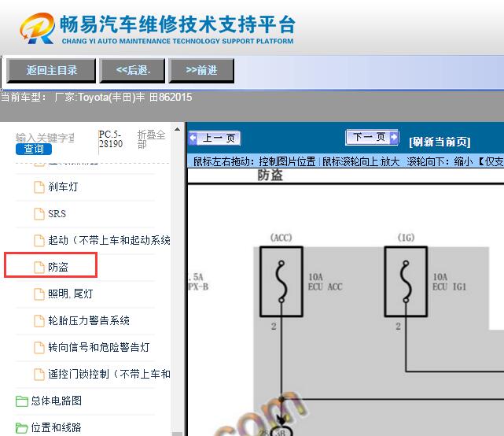Click the PC.5-28190 text
Screen dimensions: 504x436
tap(111, 139)
